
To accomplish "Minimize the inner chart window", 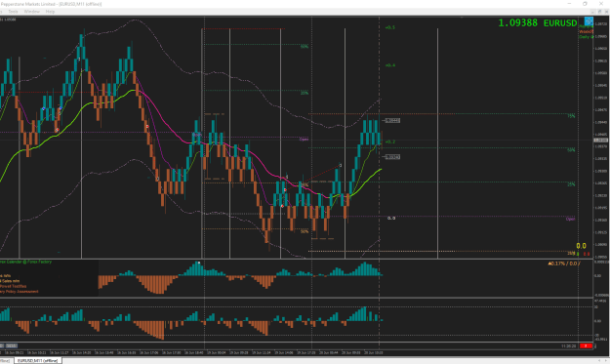I will [592, 12].
